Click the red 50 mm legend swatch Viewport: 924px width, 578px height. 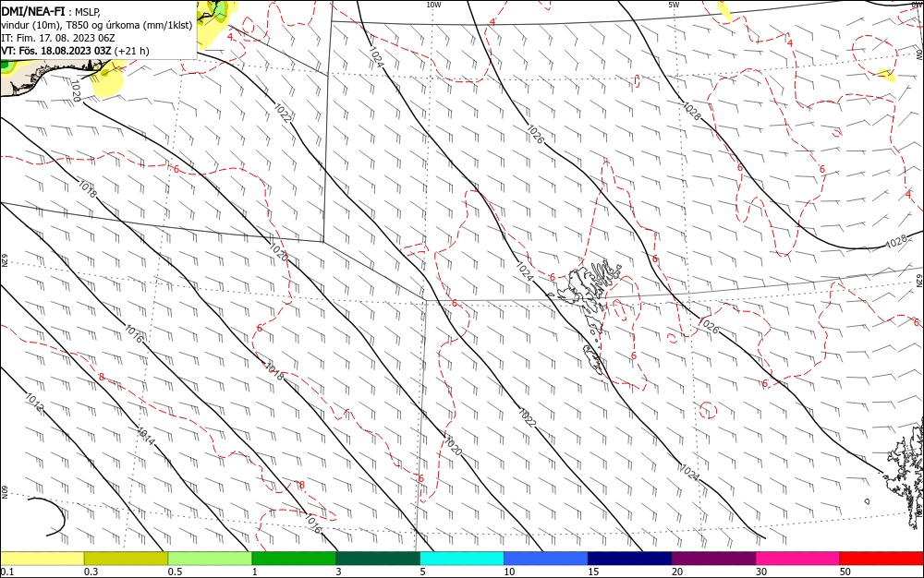(x=881, y=559)
